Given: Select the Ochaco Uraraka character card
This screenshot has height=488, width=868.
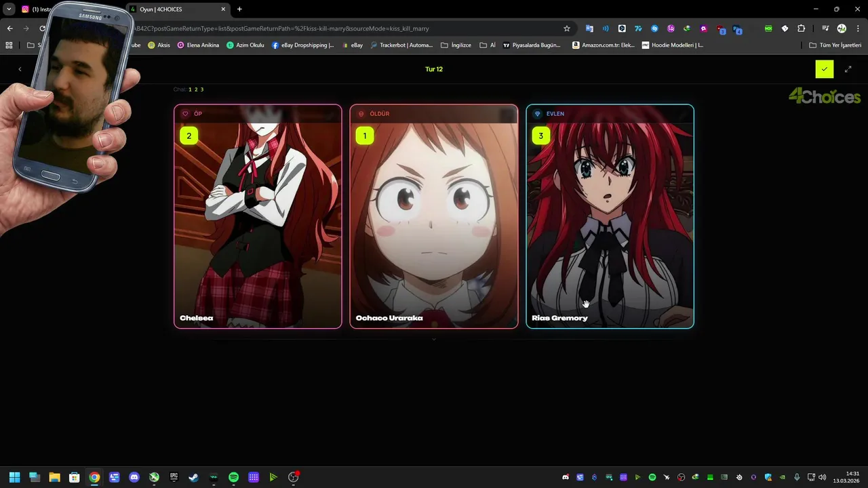Looking at the screenshot, I should click(x=434, y=216).
